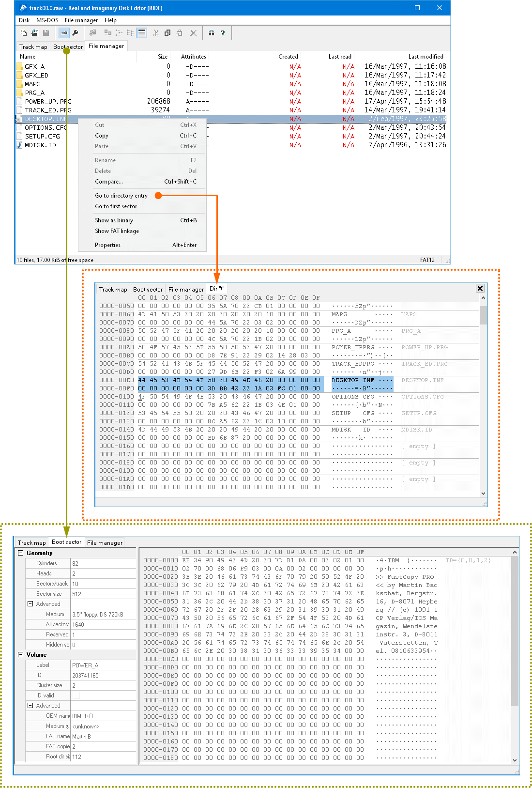Open the MS-DOS menu

[x=47, y=20]
